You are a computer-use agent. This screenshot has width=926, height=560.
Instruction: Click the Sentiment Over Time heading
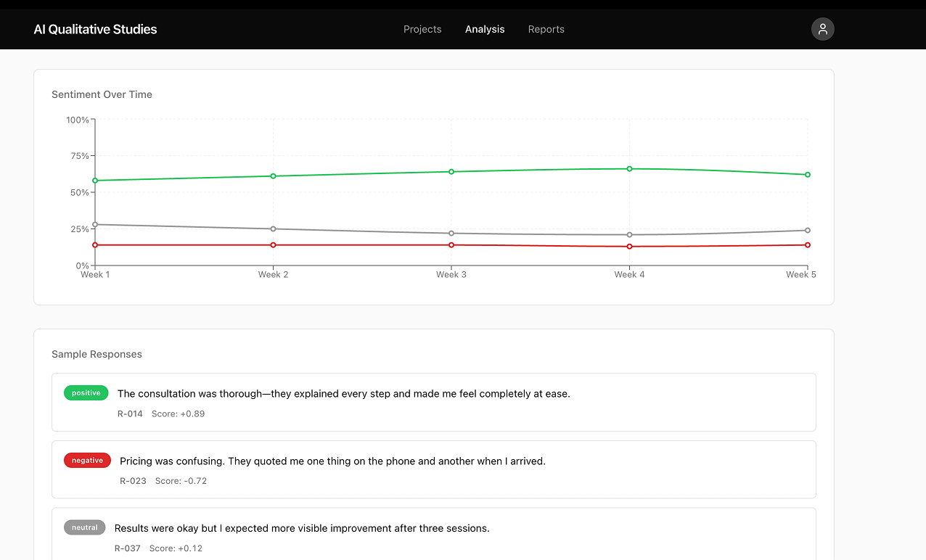click(x=102, y=94)
